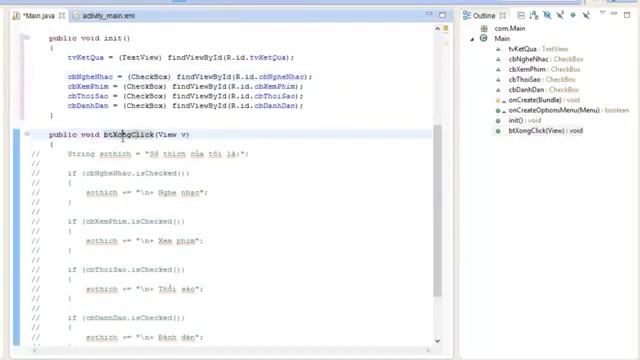640x360 pixels.
Task: Click the field icon beside cbDanhDan
Action: click(498, 90)
